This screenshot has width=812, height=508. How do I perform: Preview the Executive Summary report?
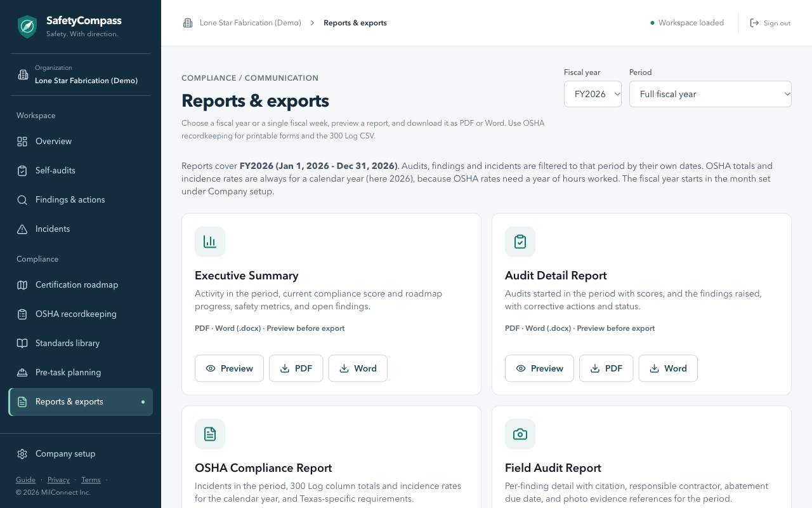pos(229,368)
